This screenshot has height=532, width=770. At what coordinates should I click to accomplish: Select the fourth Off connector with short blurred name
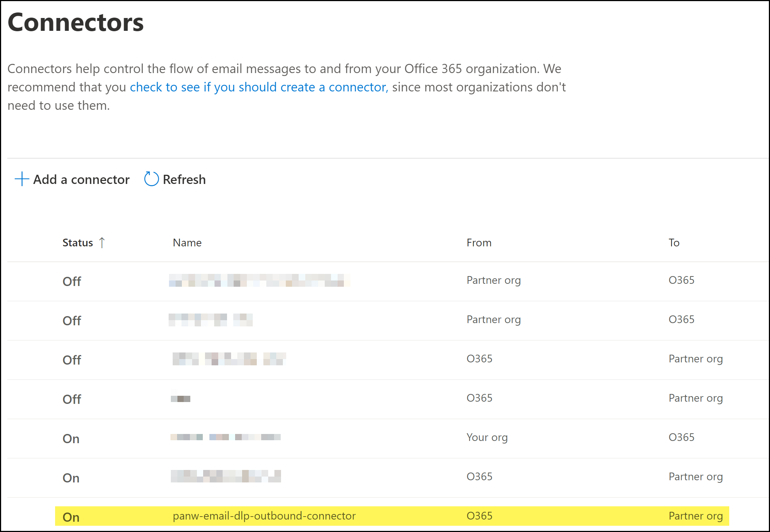click(x=180, y=399)
